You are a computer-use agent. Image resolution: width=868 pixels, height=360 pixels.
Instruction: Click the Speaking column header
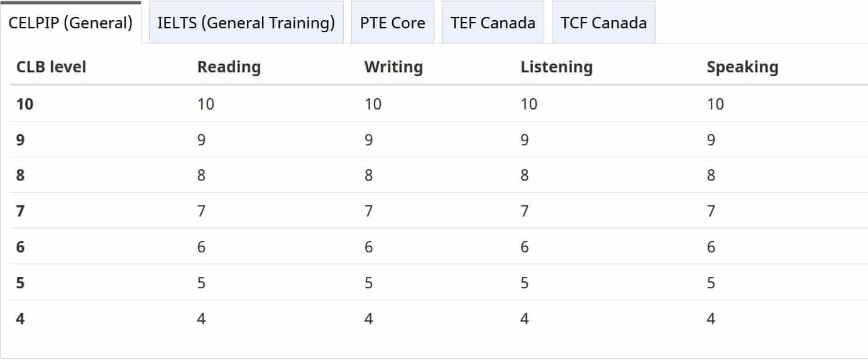pyautogui.click(x=742, y=67)
